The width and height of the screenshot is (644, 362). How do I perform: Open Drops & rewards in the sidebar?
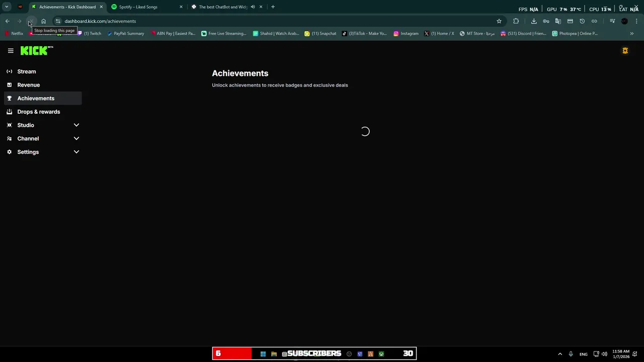point(43,112)
